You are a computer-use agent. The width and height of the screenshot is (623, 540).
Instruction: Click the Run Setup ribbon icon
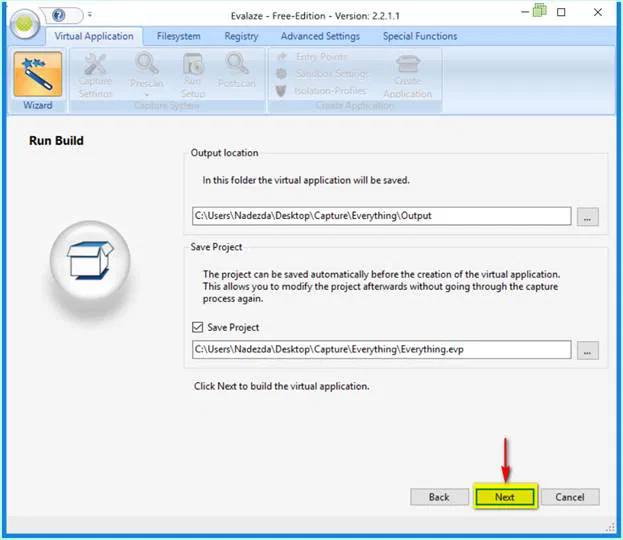pos(193,75)
